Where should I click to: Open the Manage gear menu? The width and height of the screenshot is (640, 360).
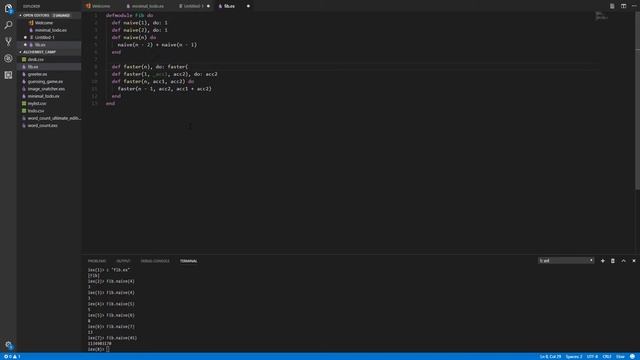[x=8, y=345]
